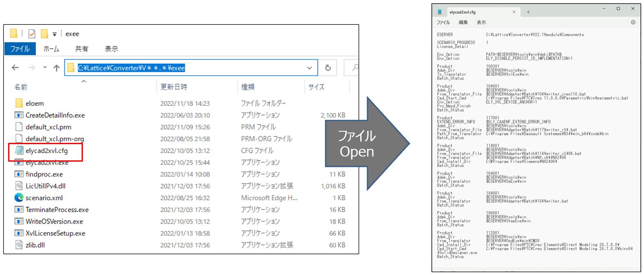This screenshot has height=275, width=644.
Task: Click the 16 KB size of TerminateProcess.exe
Action: pos(336,210)
